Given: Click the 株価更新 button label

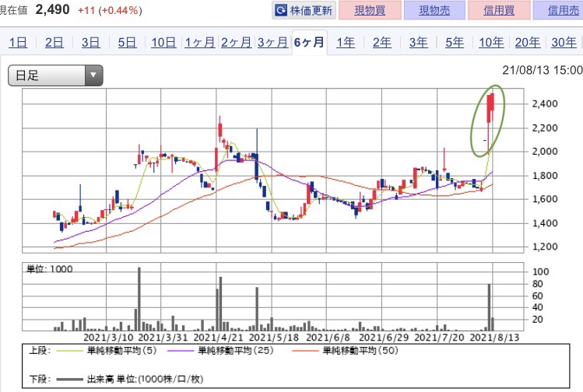Looking at the screenshot, I should (x=311, y=10).
